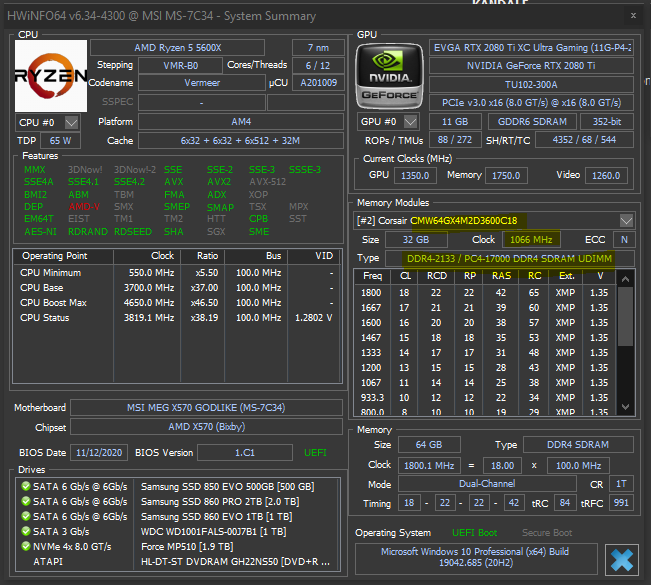Click the VID column header

pyautogui.click(x=314, y=256)
